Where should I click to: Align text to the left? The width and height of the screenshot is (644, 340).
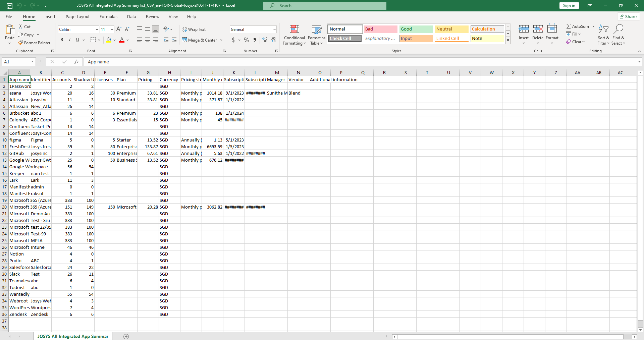coord(140,40)
